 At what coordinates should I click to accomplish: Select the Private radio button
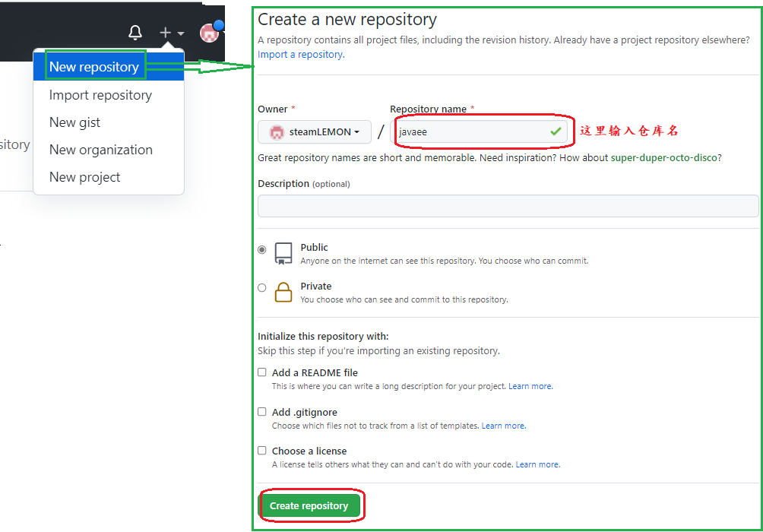coord(261,287)
